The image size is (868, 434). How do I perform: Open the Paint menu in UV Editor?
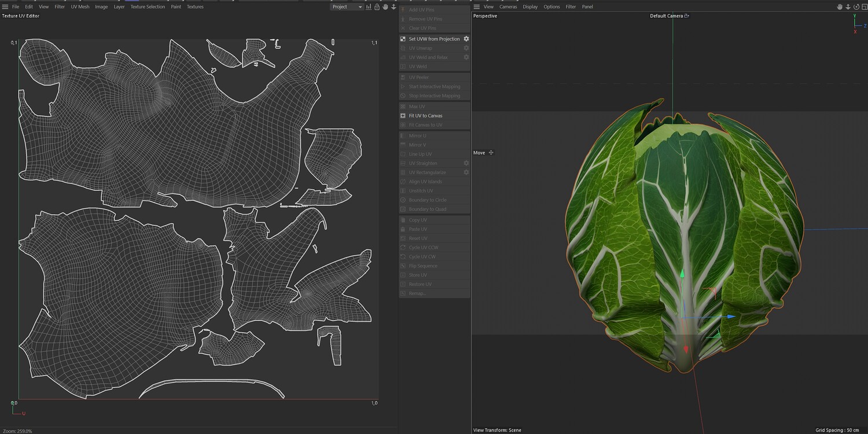176,7
